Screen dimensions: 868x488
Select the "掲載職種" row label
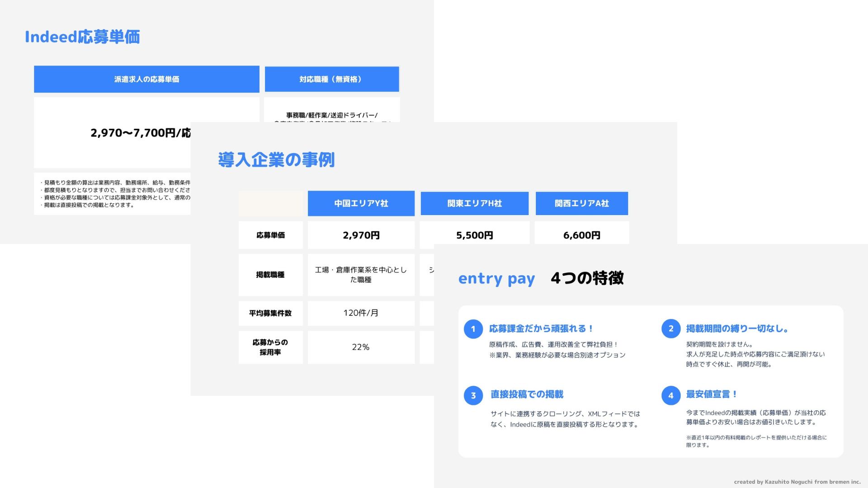pyautogui.click(x=270, y=275)
